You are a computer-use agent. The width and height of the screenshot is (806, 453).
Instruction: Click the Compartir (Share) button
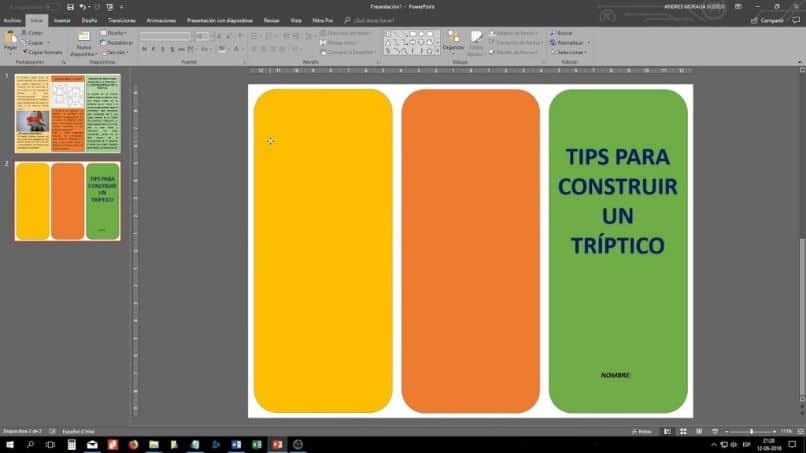767,21
